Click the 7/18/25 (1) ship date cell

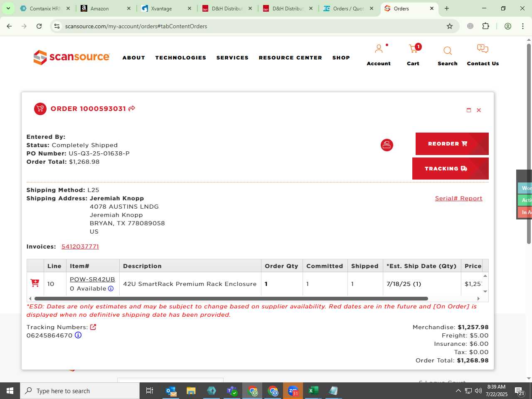404,284
